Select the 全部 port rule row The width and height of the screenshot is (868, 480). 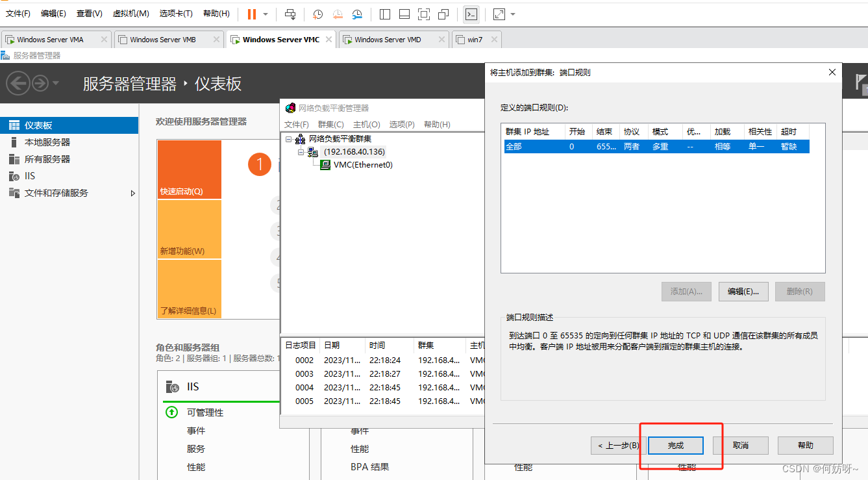pyautogui.click(x=656, y=147)
